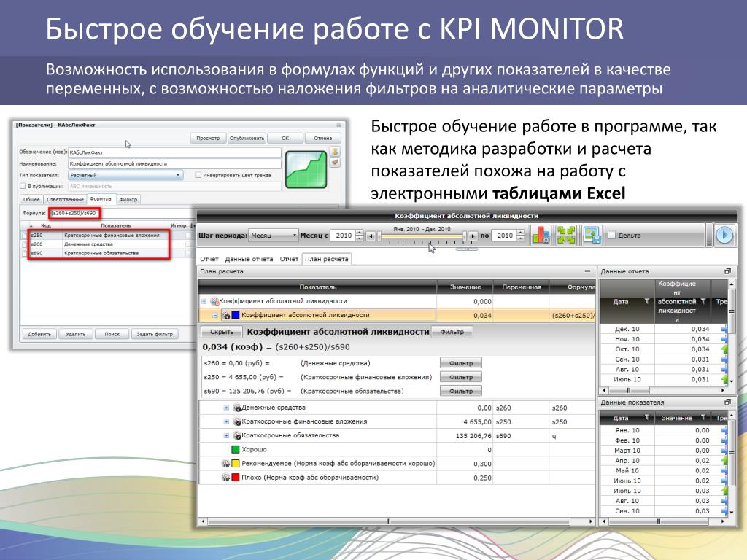Click the green Хорошо color swatch
The width and height of the screenshot is (747, 560).
click(x=236, y=449)
